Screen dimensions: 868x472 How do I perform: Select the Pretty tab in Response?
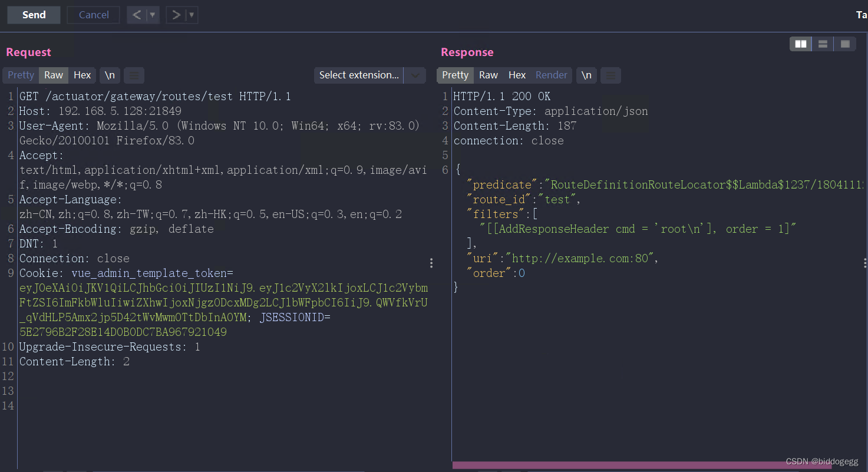(455, 75)
